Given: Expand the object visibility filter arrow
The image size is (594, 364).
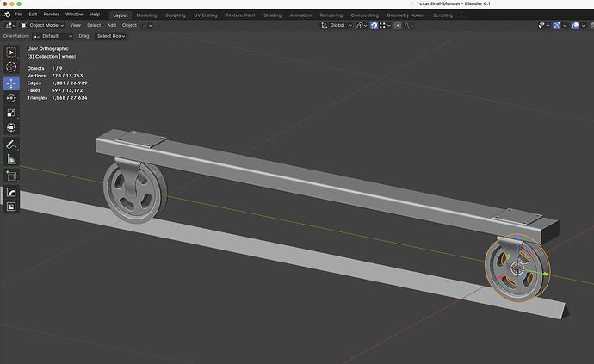Looking at the screenshot, I should (x=548, y=25).
